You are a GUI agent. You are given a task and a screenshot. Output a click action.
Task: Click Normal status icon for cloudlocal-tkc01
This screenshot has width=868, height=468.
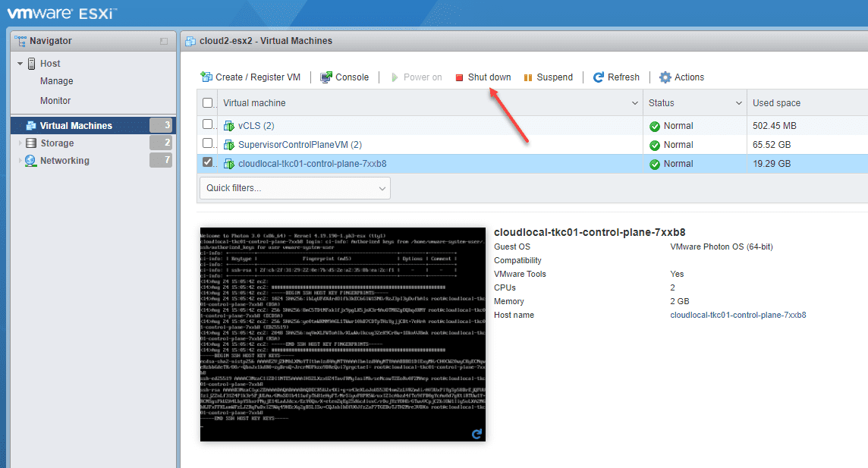[654, 164]
